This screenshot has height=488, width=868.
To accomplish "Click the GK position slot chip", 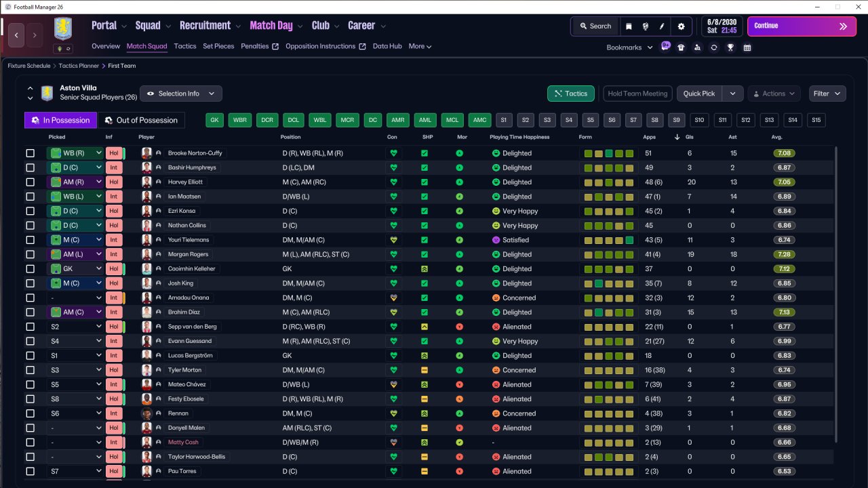I will point(214,120).
